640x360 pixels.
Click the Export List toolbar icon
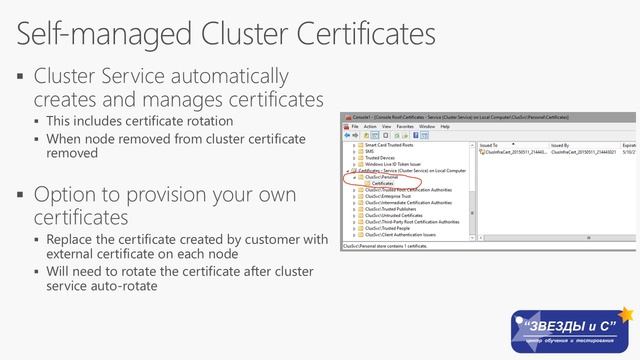point(405,136)
